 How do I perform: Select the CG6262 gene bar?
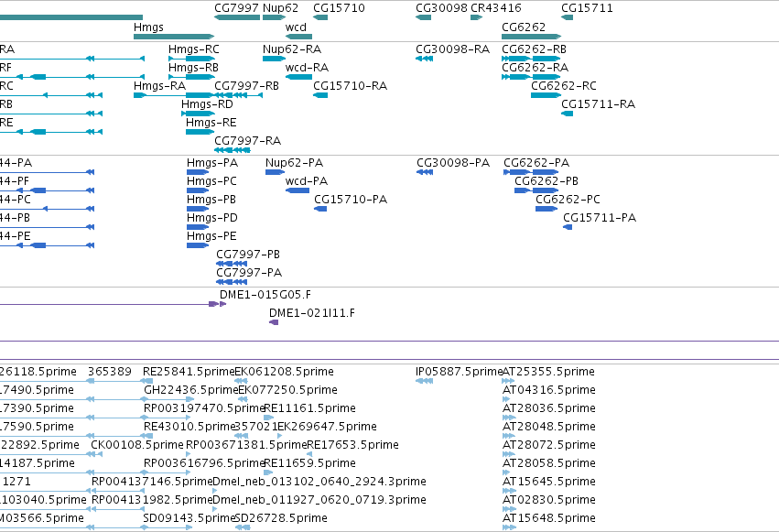click(x=531, y=37)
